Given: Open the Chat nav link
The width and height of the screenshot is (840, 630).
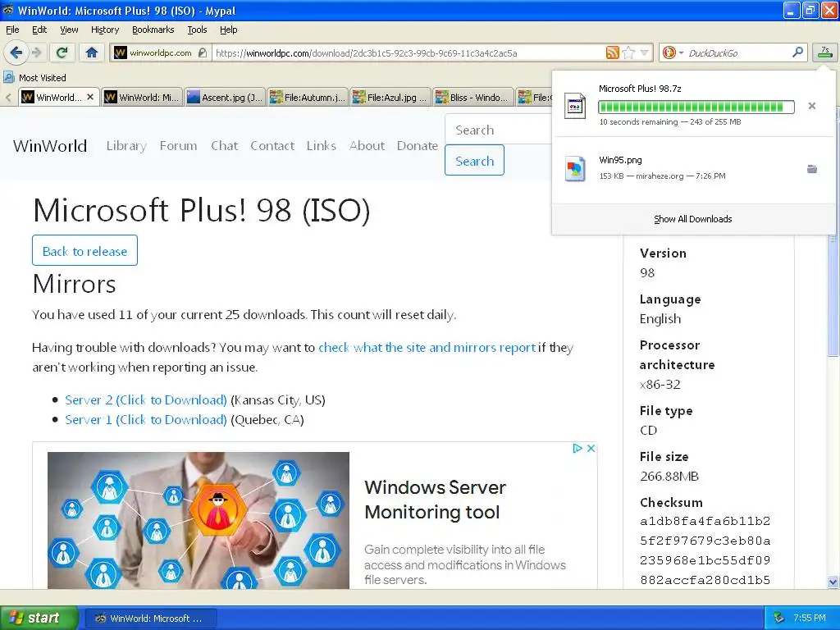Looking at the screenshot, I should (x=224, y=146).
